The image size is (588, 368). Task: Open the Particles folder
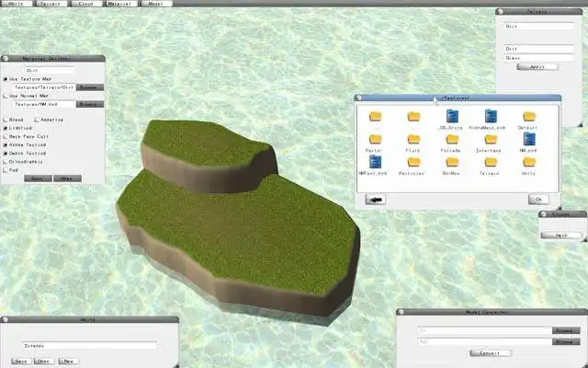point(413,162)
